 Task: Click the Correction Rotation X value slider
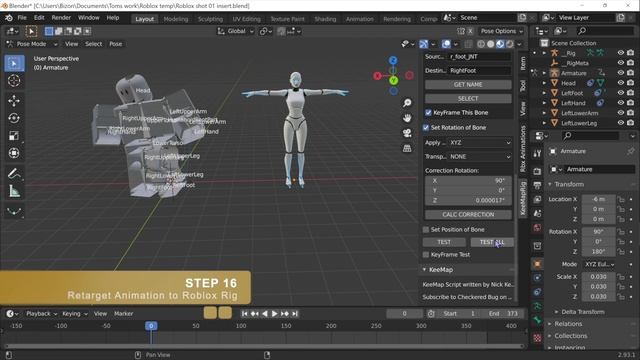click(x=468, y=180)
